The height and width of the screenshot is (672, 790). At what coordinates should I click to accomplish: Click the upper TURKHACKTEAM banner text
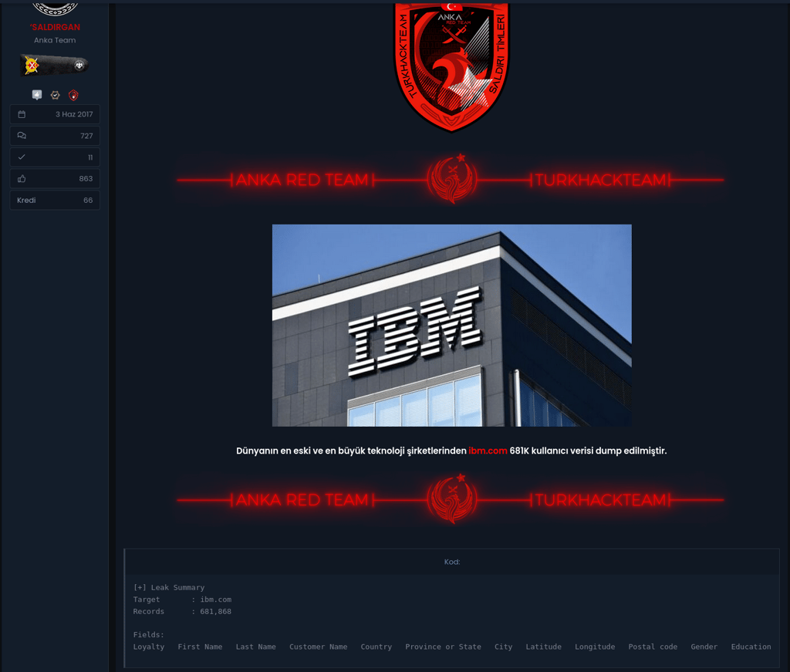(600, 180)
